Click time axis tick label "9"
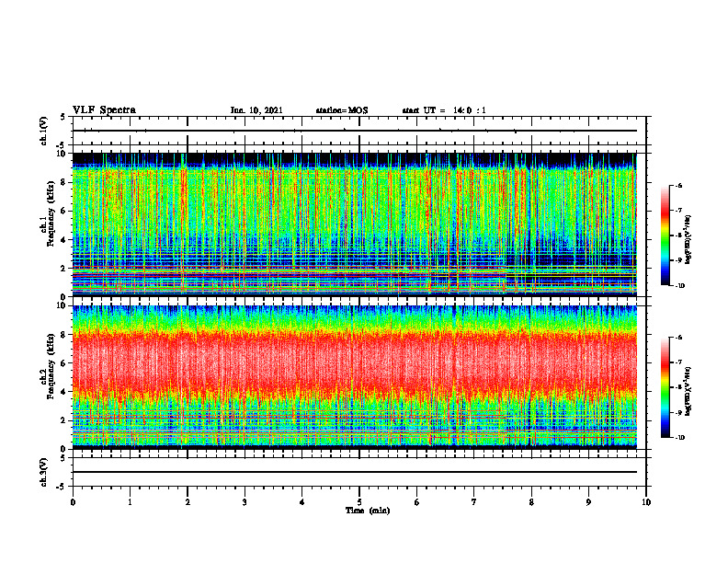 588,502
